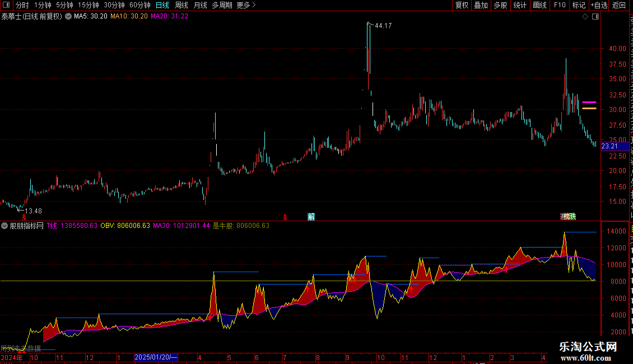Click the OBV: 806006.63 indicator value
Screen dimensions: 633x364
click(125, 226)
